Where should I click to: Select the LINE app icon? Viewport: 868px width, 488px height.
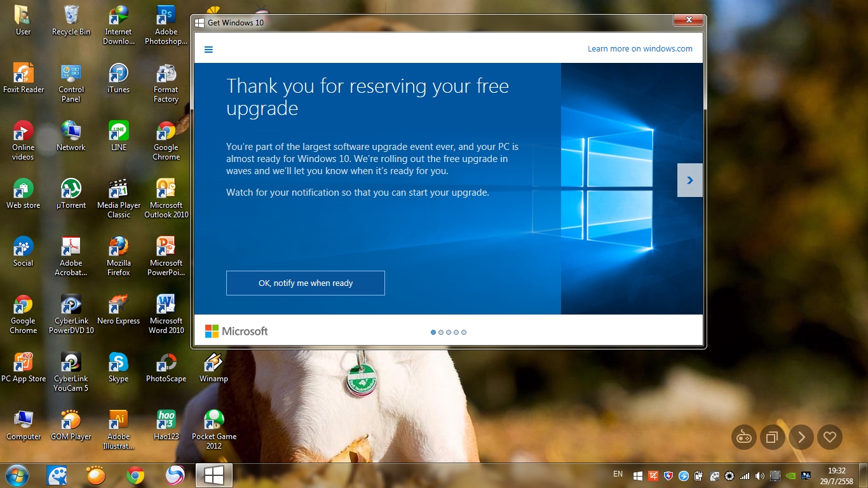pos(119,136)
